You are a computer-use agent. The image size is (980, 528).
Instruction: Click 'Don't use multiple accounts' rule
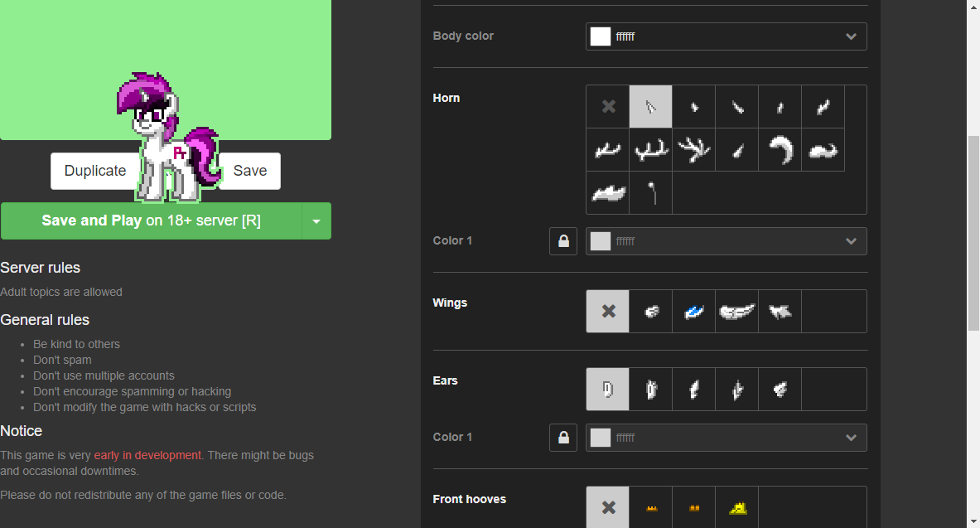click(104, 375)
